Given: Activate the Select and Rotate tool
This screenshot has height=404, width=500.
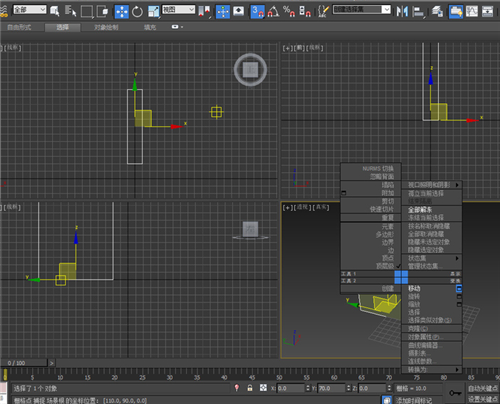Looking at the screenshot, I should pyautogui.click(x=137, y=11).
